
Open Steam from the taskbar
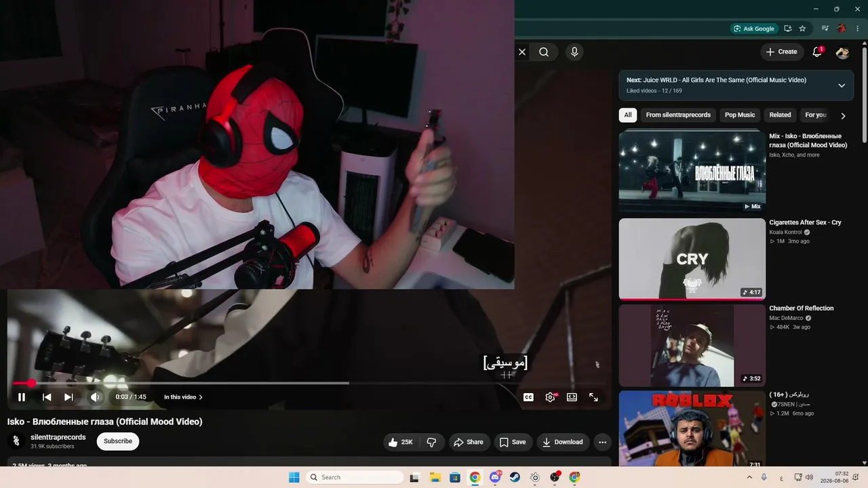click(x=515, y=477)
